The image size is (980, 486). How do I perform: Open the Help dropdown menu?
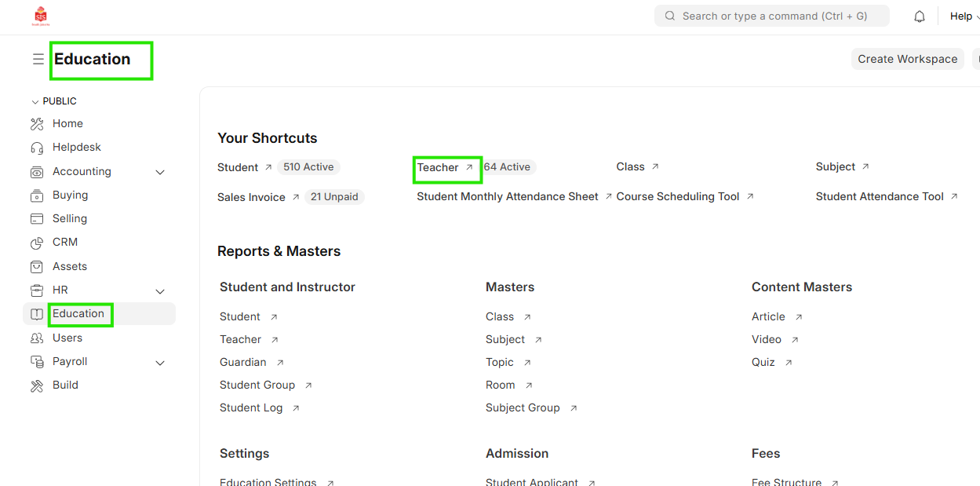coord(963,16)
